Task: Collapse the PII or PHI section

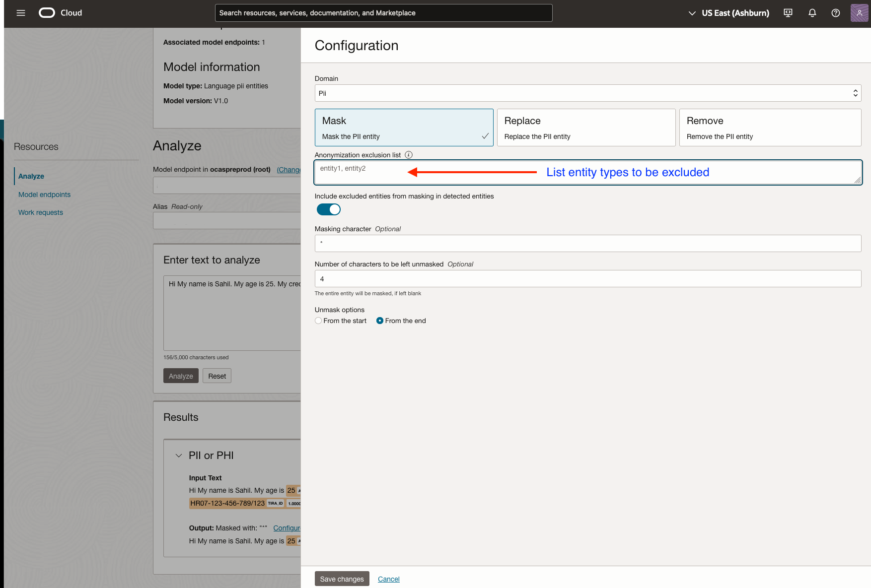Action: [x=179, y=456]
